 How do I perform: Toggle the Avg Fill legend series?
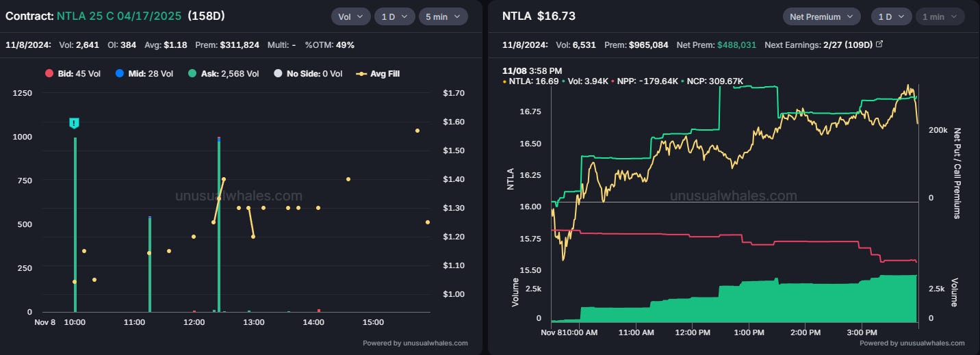pos(377,73)
